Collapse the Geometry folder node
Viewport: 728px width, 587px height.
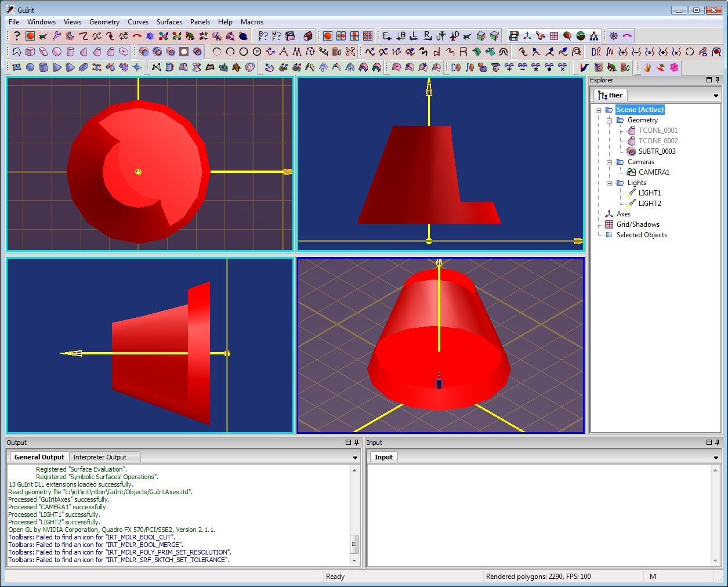pos(610,120)
